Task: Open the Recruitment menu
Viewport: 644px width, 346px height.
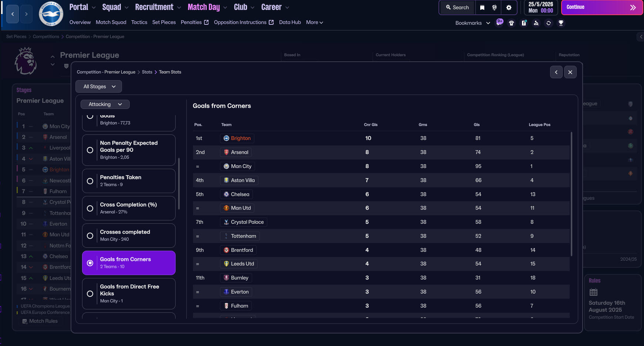Action: (x=158, y=7)
